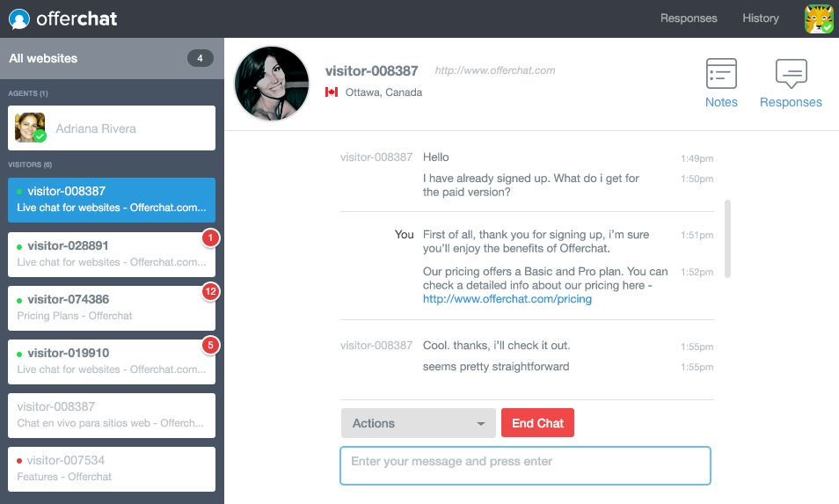Screen dimensions: 839x504
Task: Click the All websites count badge
Action: tap(200, 59)
